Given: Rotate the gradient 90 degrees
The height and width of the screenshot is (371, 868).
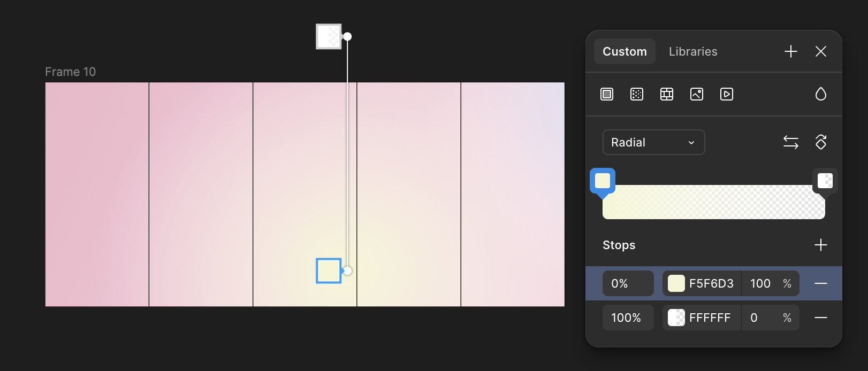Looking at the screenshot, I should [821, 142].
